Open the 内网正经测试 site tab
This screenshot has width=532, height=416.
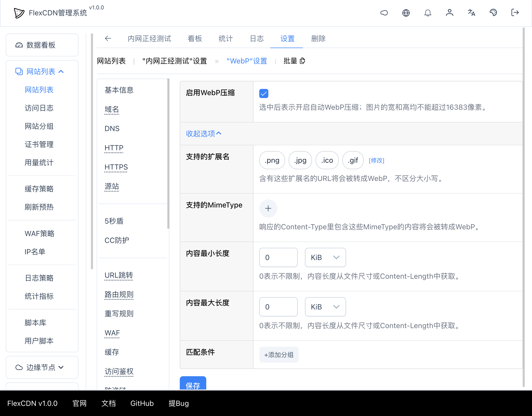pyautogui.click(x=149, y=38)
